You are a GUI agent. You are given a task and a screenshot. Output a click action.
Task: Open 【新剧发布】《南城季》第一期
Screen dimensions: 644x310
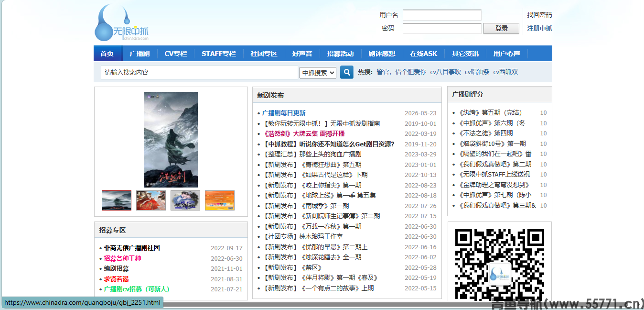(x=305, y=206)
